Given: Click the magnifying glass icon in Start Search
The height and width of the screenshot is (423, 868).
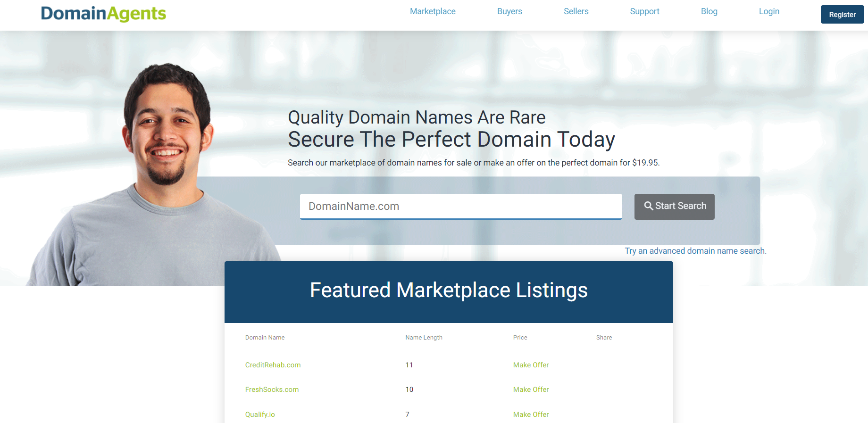Looking at the screenshot, I should click(649, 206).
